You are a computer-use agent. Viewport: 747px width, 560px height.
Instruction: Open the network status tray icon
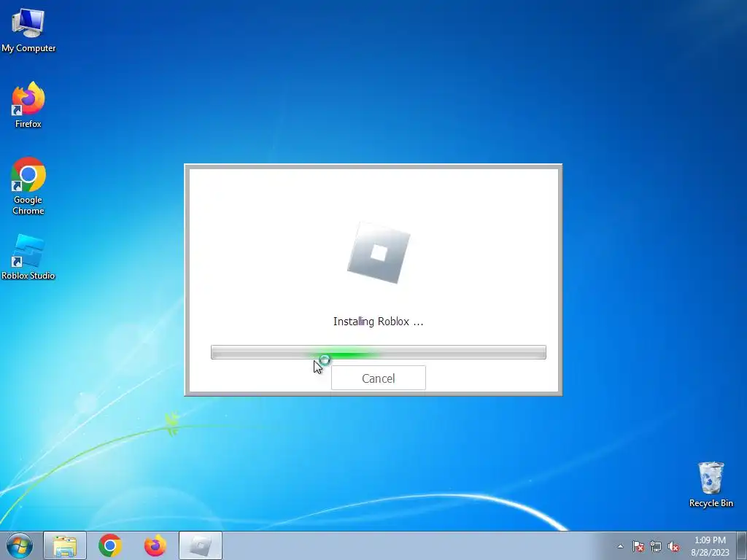click(x=656, y=546)
